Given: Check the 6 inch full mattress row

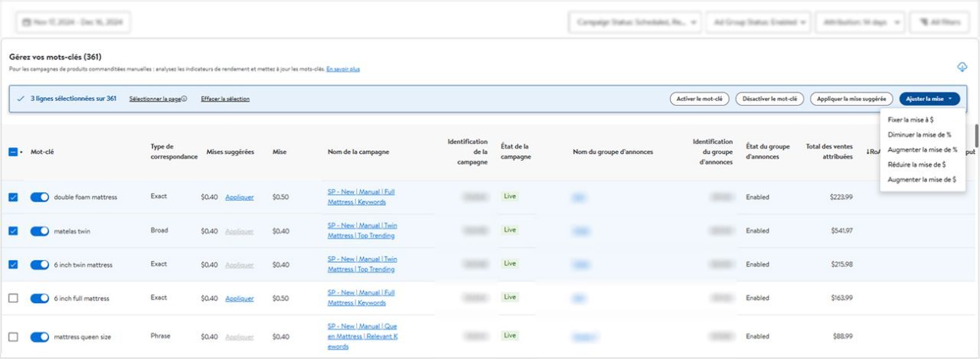Looking at the screenshot, I should (13, 298).
